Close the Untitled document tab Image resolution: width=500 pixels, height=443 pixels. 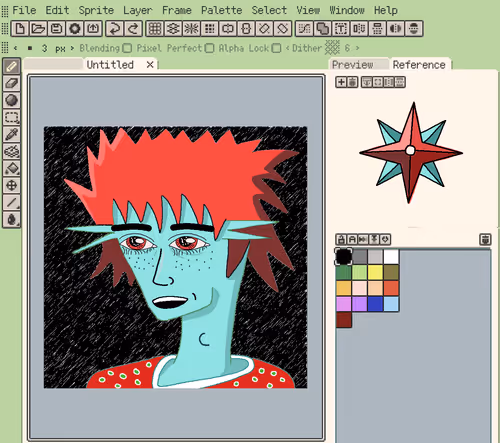coord(150,64)
